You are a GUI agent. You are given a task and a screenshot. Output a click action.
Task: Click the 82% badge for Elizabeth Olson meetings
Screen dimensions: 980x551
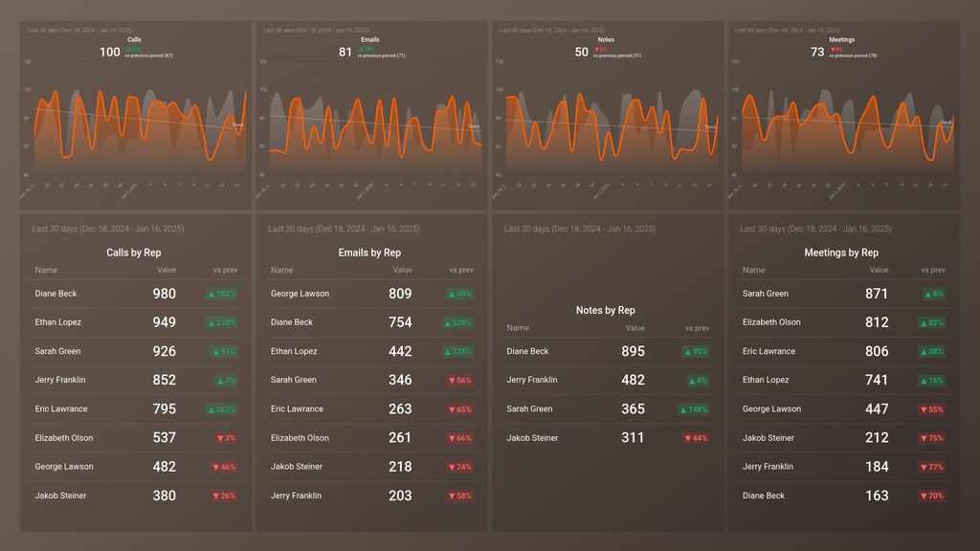click(x=932, y=322)
